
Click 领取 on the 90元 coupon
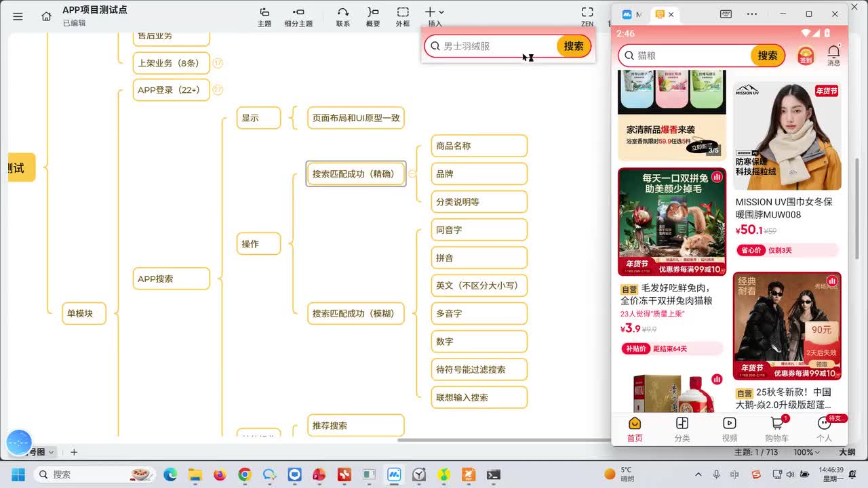(x=821, y=365)
